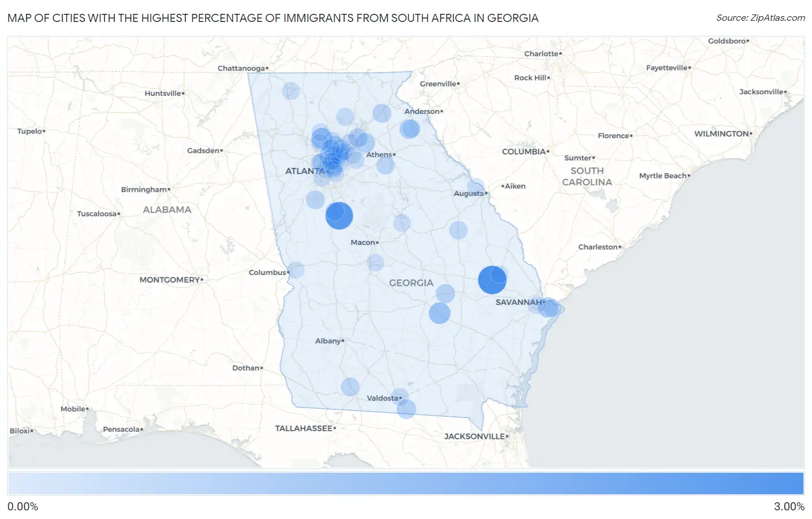Viewport: 812px width, 519px height.
Task: Click the Pensacola city label
Action: coord(121,430)
